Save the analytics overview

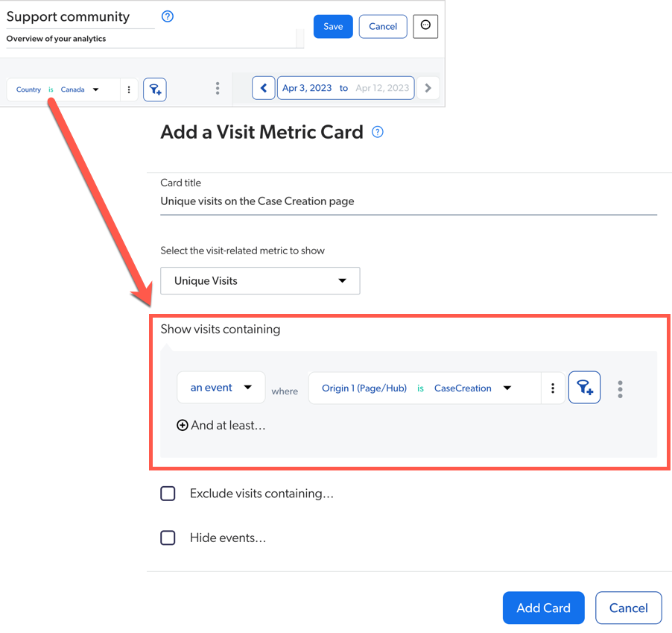pos(333,26)
